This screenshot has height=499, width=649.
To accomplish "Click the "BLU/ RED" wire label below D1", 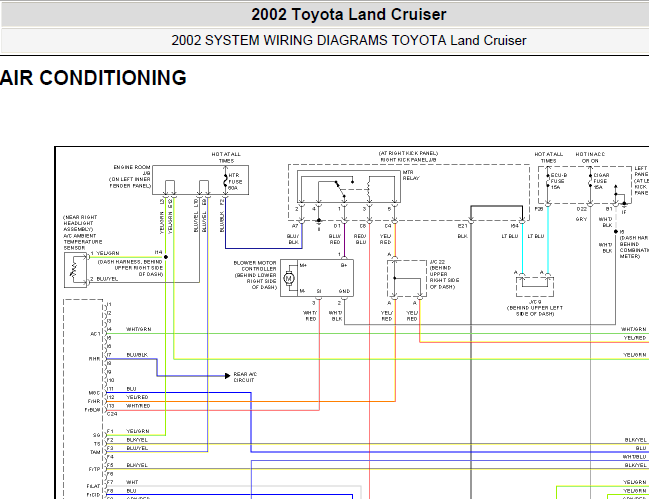I will pyautogui.click(x=335, y=239).
